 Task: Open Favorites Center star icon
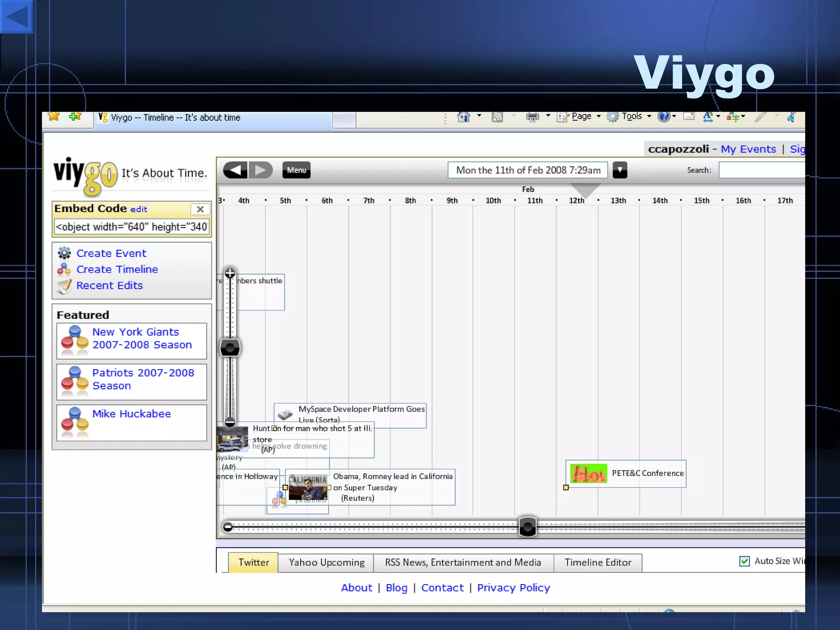tap(54, 116)
